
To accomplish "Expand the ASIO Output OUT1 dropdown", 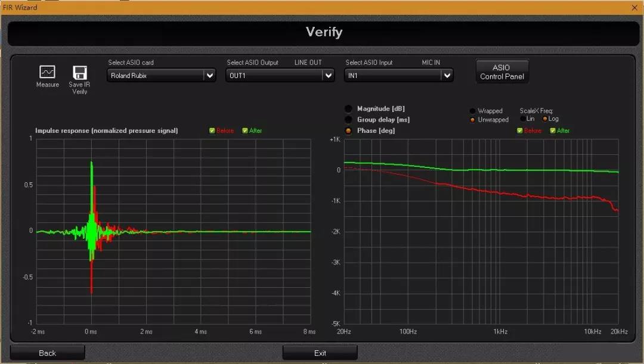I will click(328, 75).
